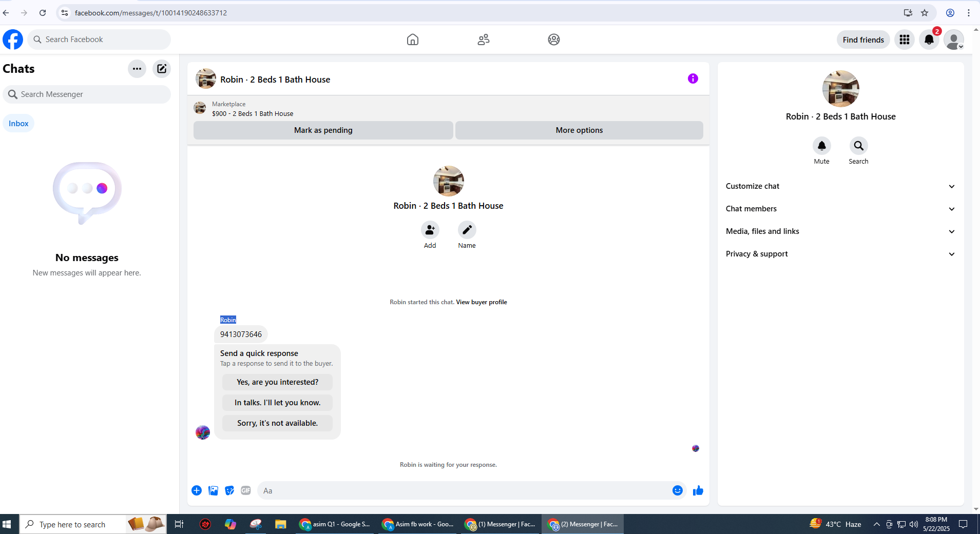Open the View buyer profile link
The height and width of the screenshot is (534, 980).
coord(482,302)
